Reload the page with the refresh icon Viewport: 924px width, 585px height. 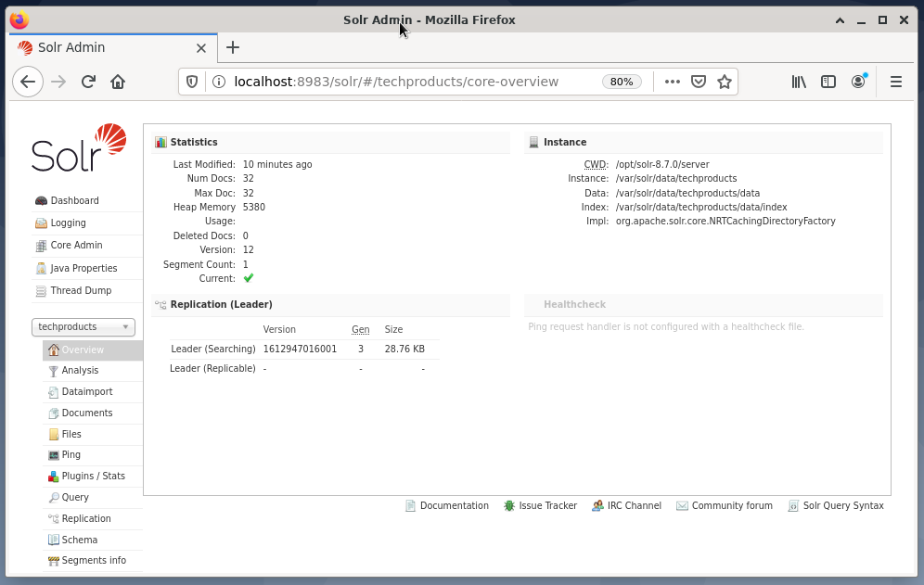point(88,82)
